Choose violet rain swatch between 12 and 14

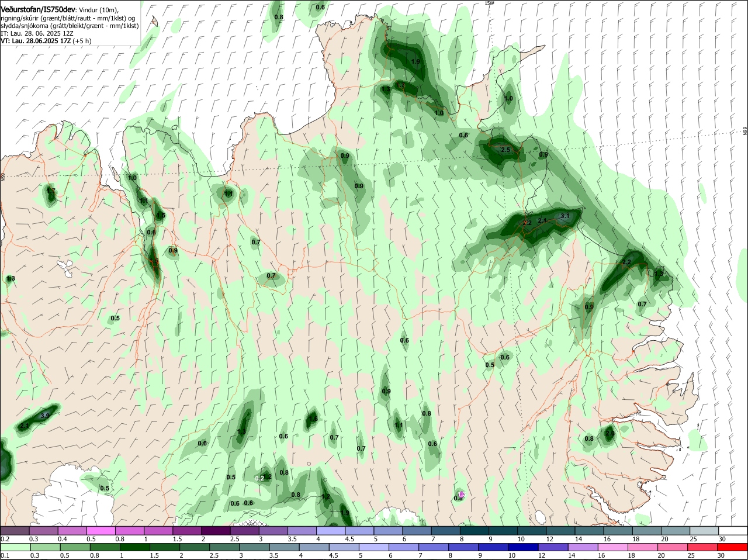pos(553,547)
